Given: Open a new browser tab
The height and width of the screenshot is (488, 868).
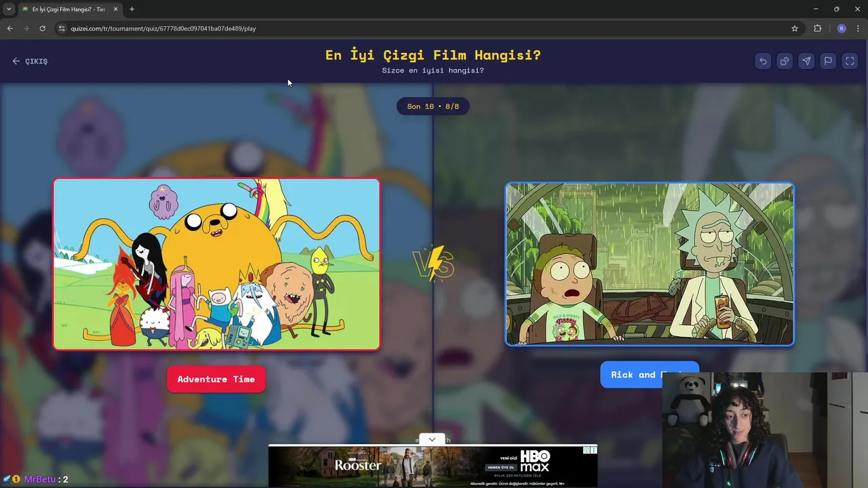Looking at the screenshot, I should 132,9.
